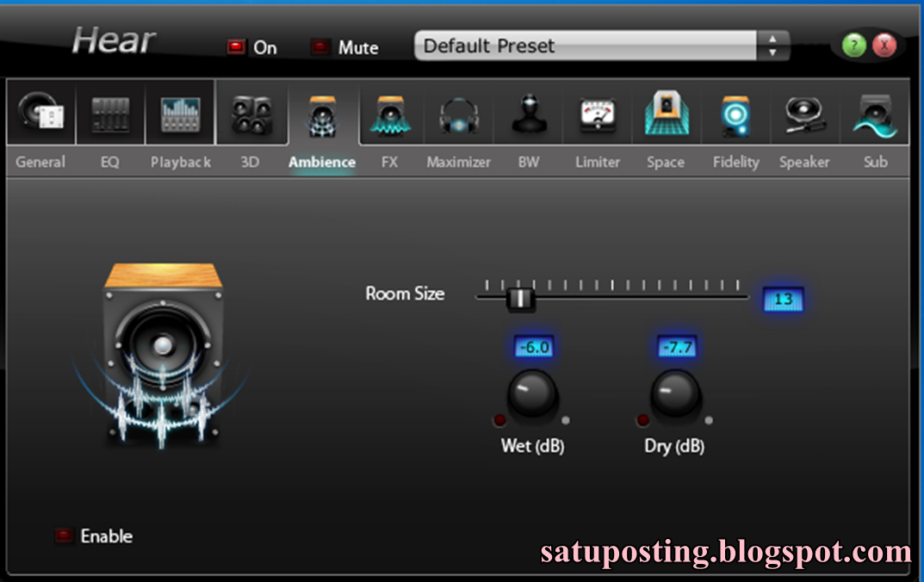The width and height of the screenshot is (924, 582).
Task: Click the preset up arrow
Action: tap(772, 39)
